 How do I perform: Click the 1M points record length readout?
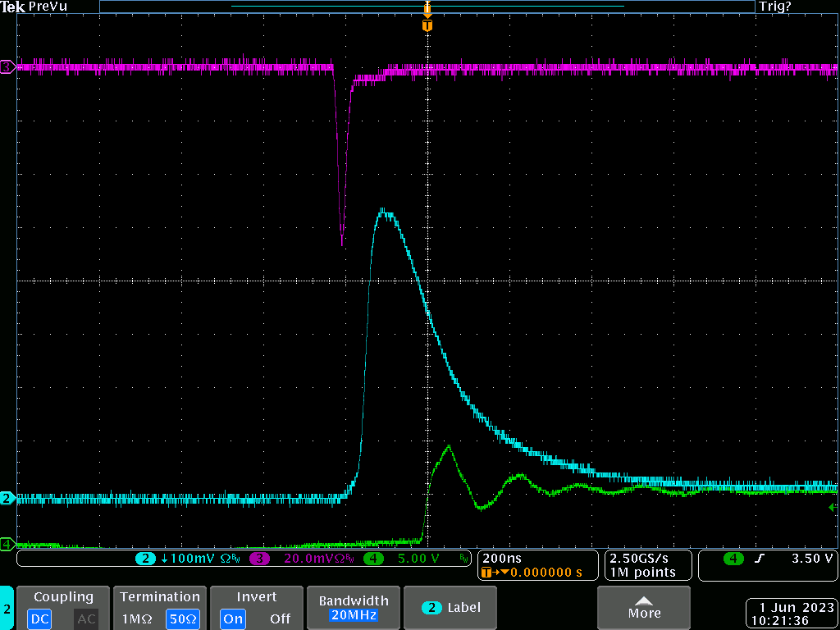[643, 572]
